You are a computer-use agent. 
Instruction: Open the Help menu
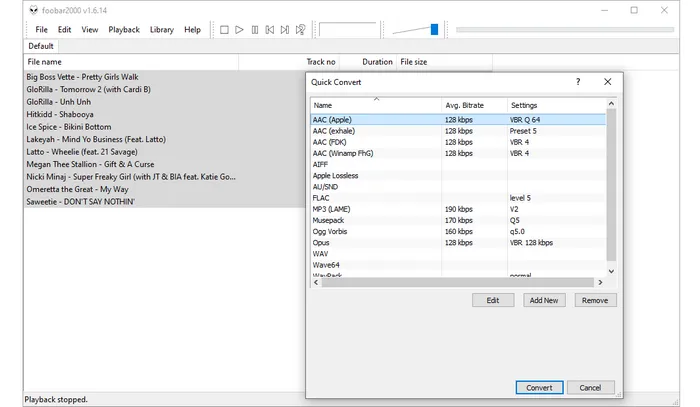tap(192, 30)
